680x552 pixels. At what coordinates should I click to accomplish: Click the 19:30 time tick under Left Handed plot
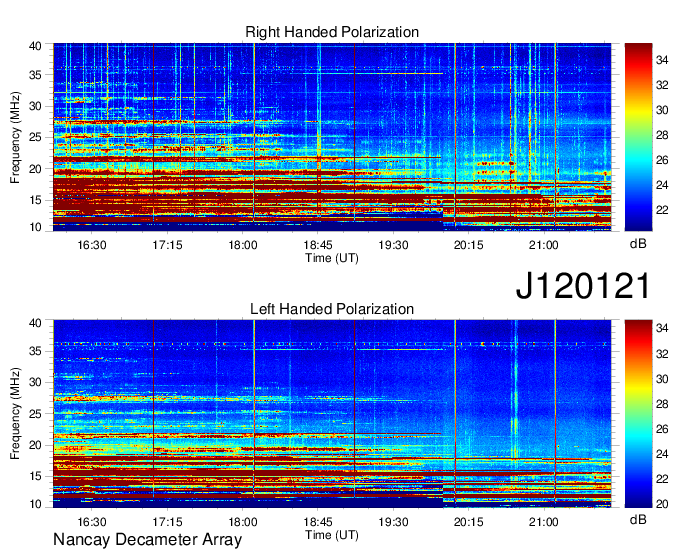[x=393, y=522]
